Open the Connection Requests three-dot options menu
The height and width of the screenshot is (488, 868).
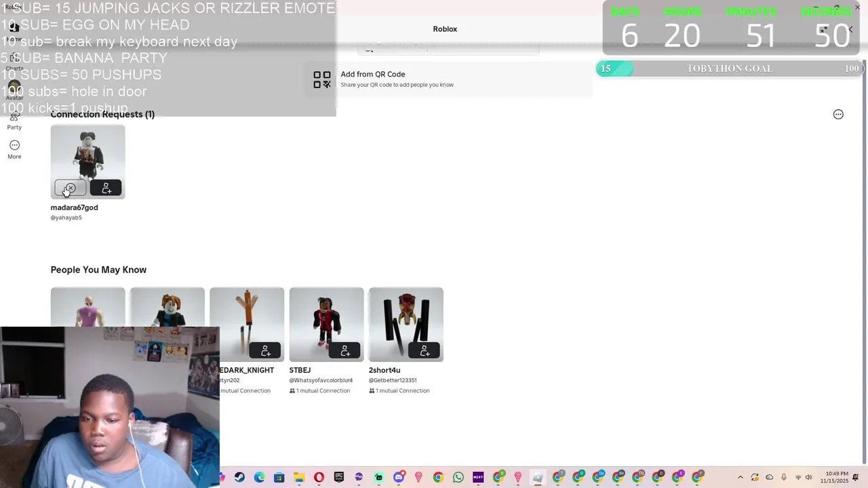838,115
